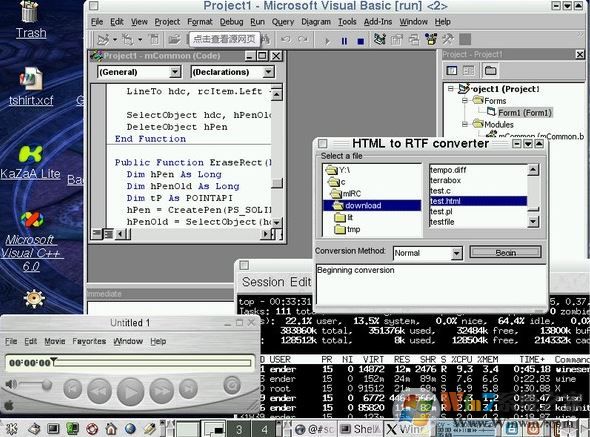The height and width of the screenshot is (437, 590).
Task: Open the Favorites menu in the Untitled 1 player
Action: click(x=89, y=341)
